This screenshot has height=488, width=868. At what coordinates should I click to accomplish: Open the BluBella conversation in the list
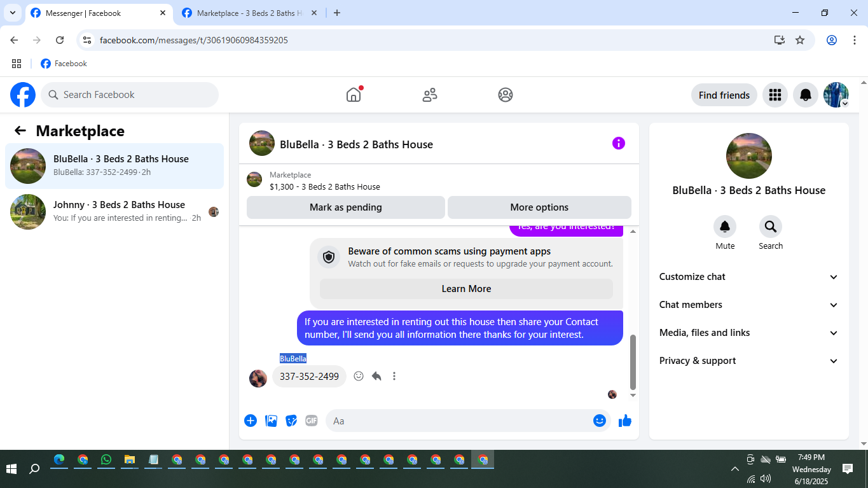point(114,166)
